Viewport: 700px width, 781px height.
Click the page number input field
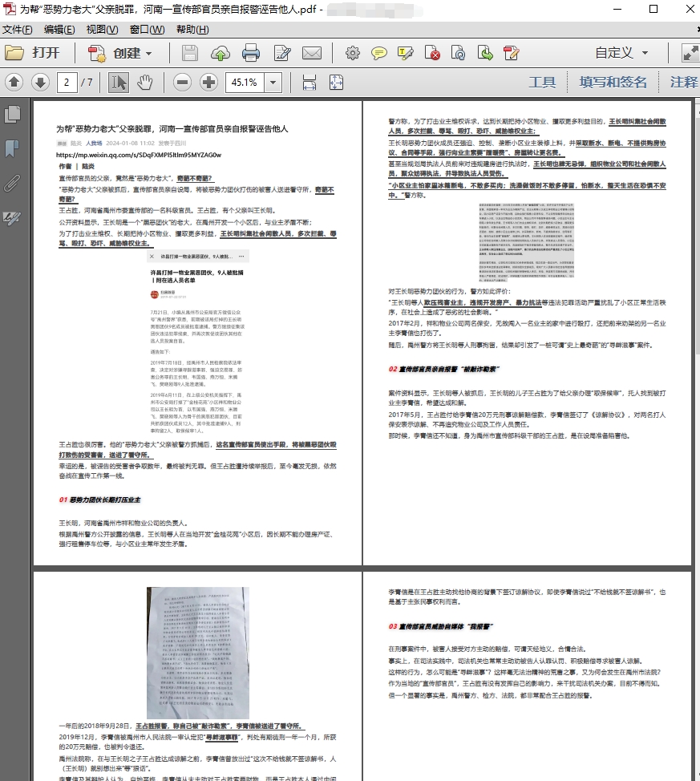[67, 82]
